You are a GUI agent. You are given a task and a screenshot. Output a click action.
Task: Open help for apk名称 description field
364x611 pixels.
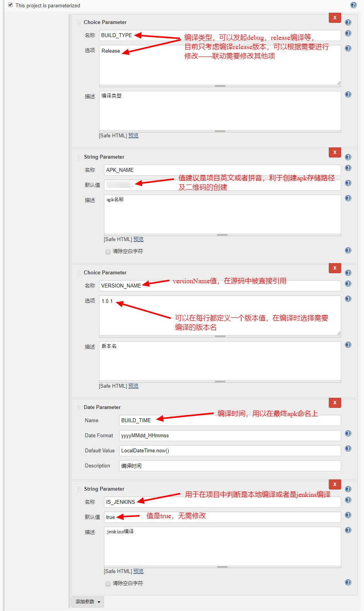pos(348,198)
